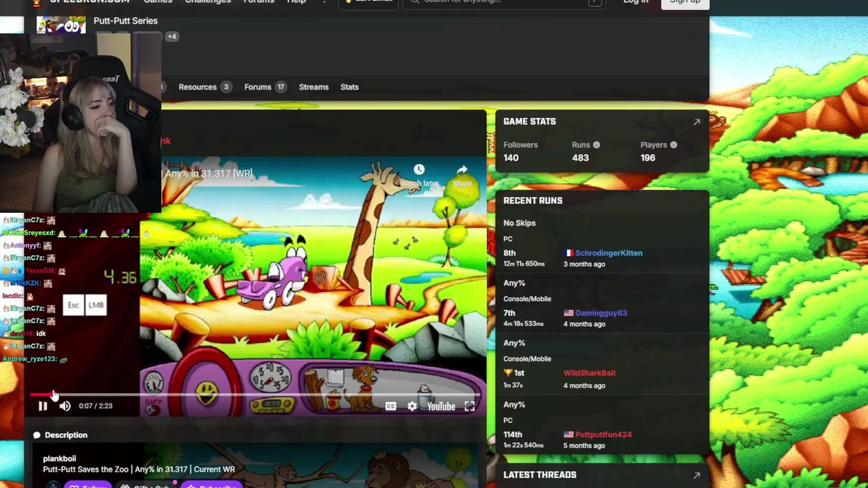The width and height of the screenshot is (868, 488).
Task: Click the 12m 11s 650ms run time
Action: 524,264
